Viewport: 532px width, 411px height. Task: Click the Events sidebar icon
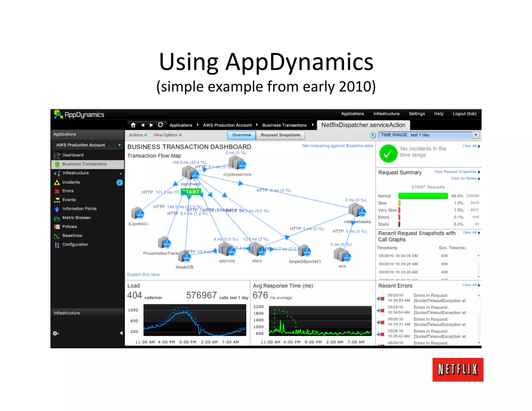click(57, 200)
